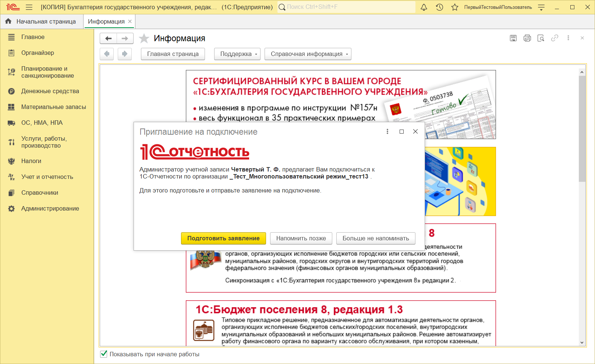The image size is (595, 364).
Task: Open the hamburger functions menu in title bar
Action: pyautogui.click(x=29, y=7)
